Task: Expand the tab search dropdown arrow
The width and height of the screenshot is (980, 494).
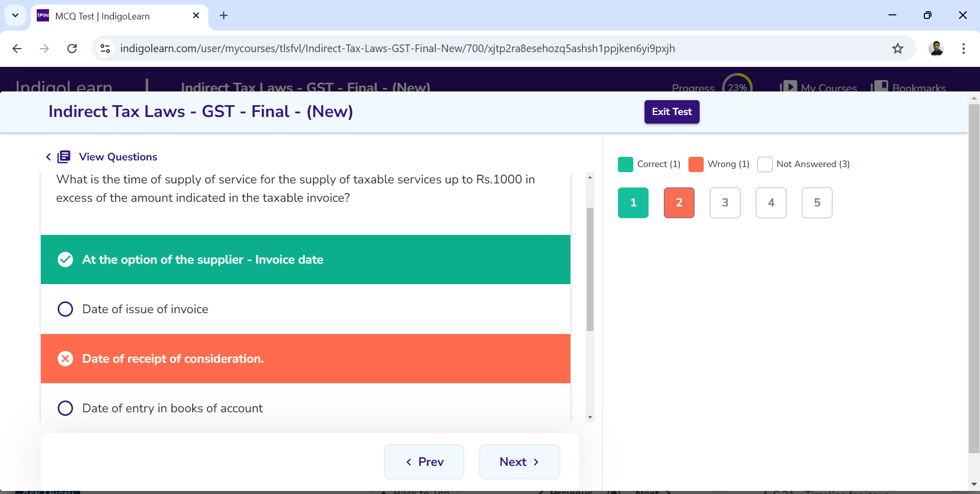Action: 15,15
